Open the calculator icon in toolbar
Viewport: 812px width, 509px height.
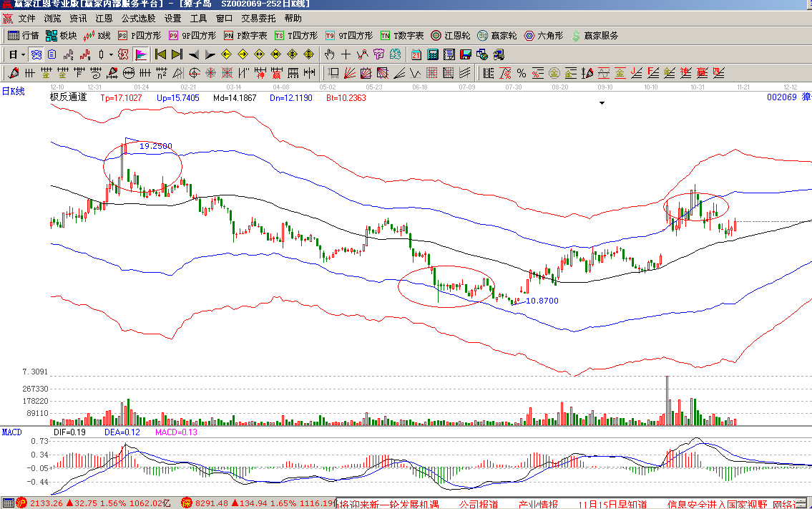click(433, 54)
